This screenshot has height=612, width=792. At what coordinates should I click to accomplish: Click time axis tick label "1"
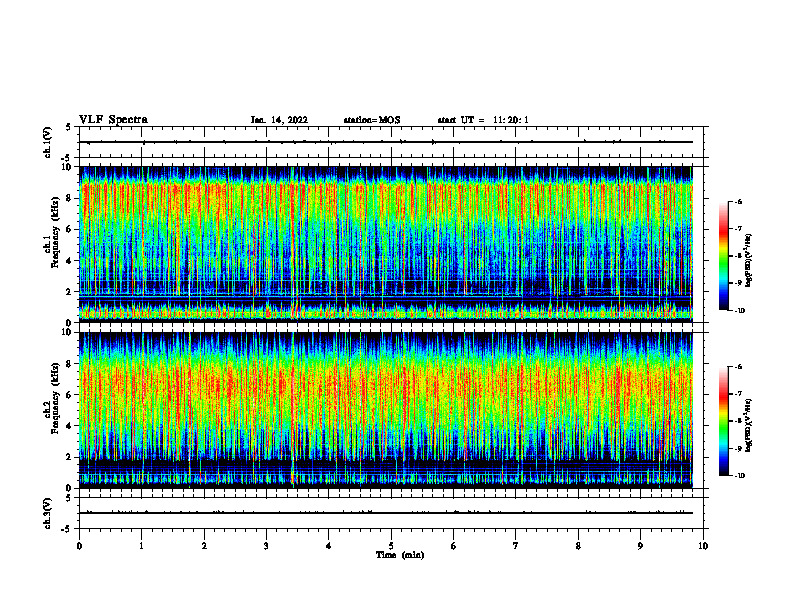point(141,546)
